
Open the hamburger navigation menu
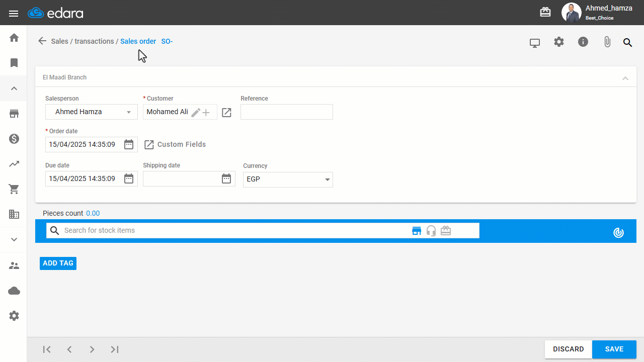[14, 14]
